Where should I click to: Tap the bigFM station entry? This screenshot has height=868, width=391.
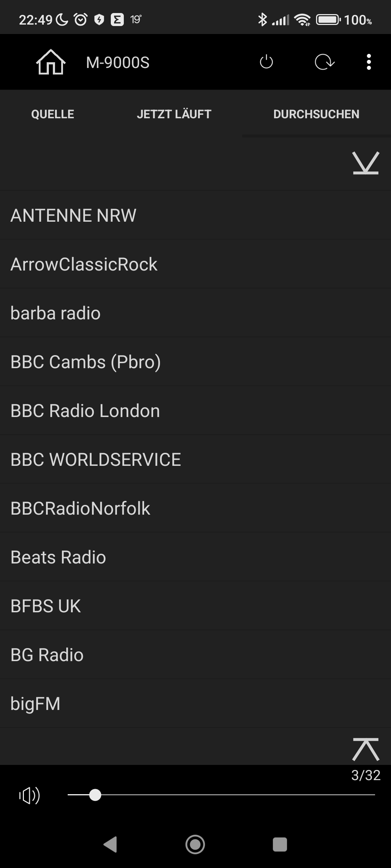pyautogui.click(x=195, y=704)
